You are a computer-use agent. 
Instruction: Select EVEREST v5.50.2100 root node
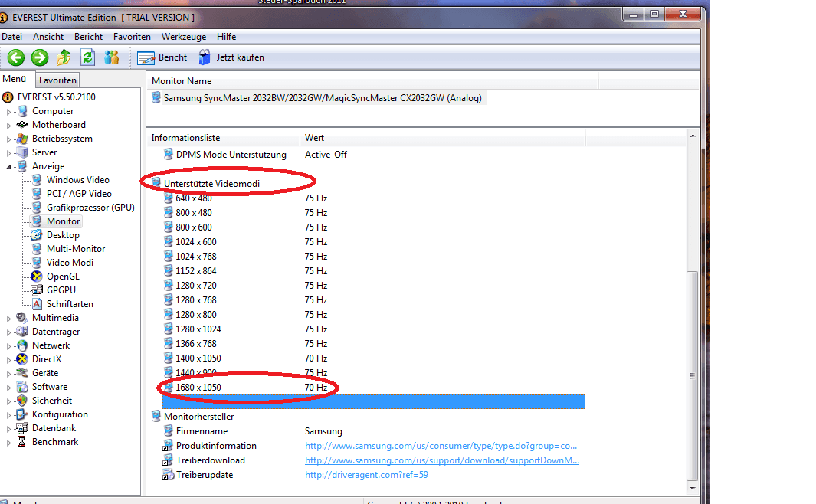(56, 97)
